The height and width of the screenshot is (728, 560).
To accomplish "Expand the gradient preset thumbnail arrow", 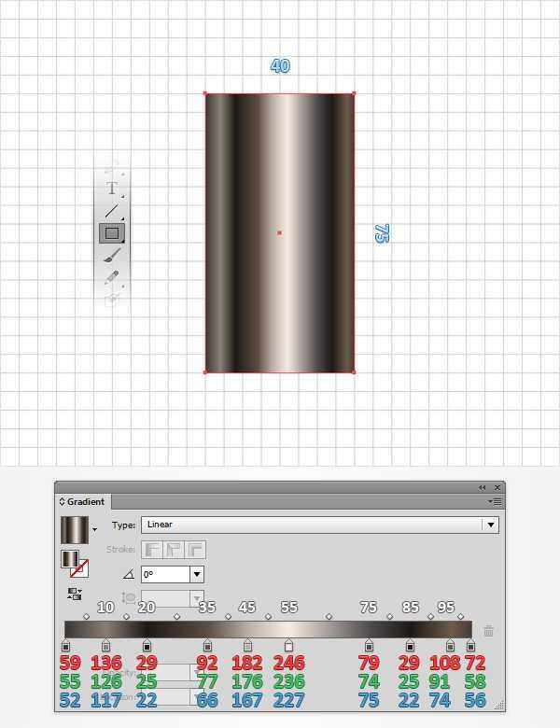I will click(94, 529).
